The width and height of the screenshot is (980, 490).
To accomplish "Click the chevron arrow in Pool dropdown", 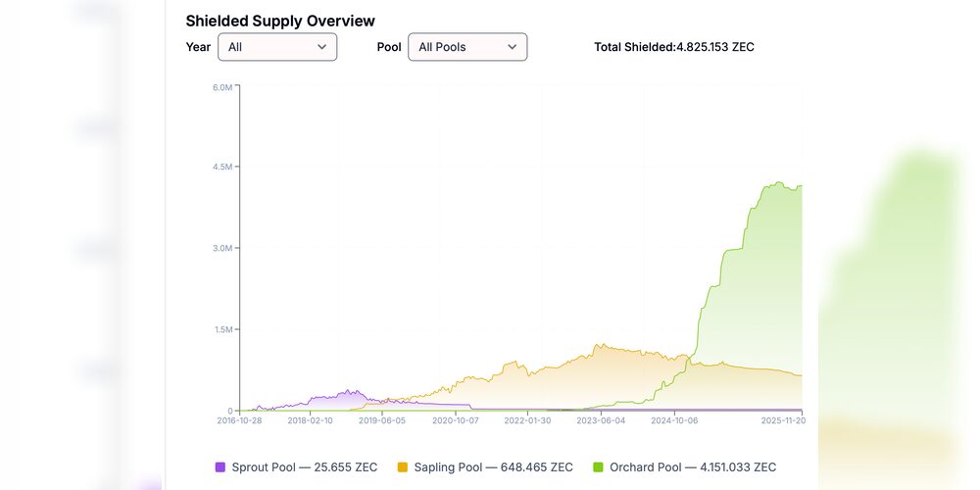I will tap(512, 47).
